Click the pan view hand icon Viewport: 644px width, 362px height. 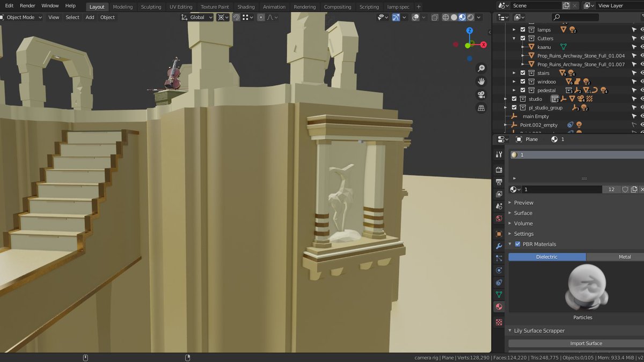(481, 82)
